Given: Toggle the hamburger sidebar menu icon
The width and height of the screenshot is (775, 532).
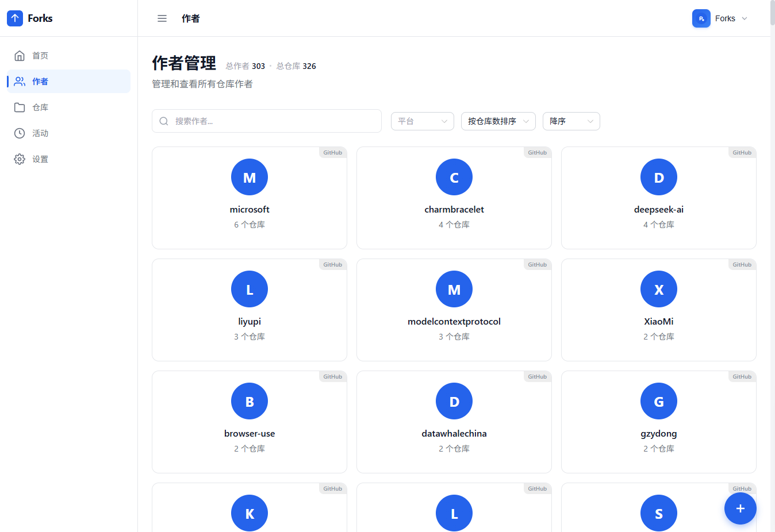Looking at the screenshot, I should coord(162,18).
